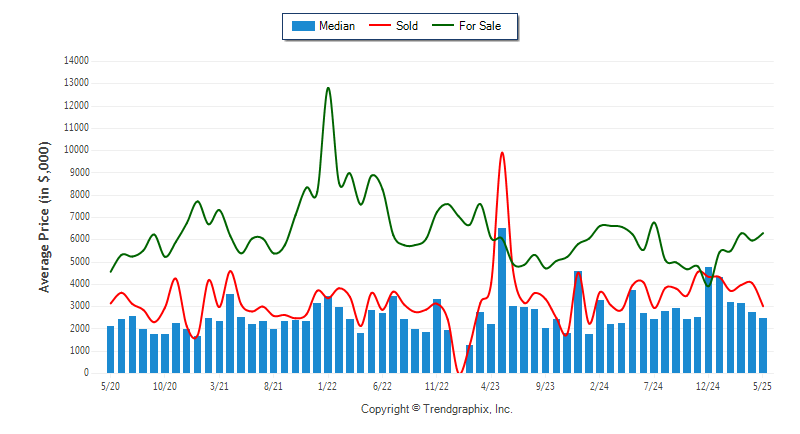This screenshot has width=800, height=434.
Task: Click the 5/25 x-axis label
Action: point(762,387)
